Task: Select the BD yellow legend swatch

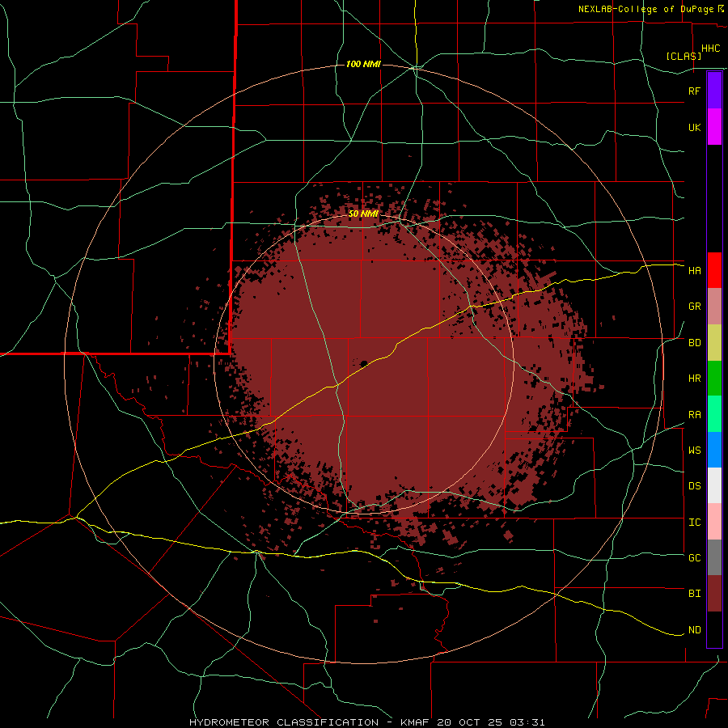Action: click(714, 342)
